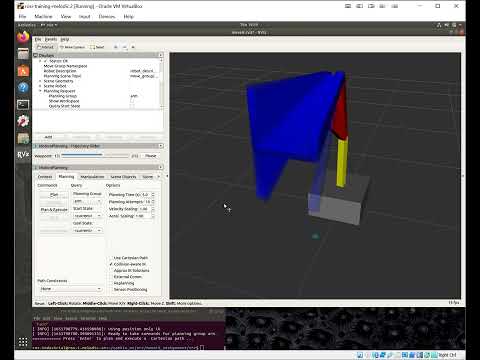Screen dimensions: 480x360
Task: Close the Displays panel
Action: 161,55
